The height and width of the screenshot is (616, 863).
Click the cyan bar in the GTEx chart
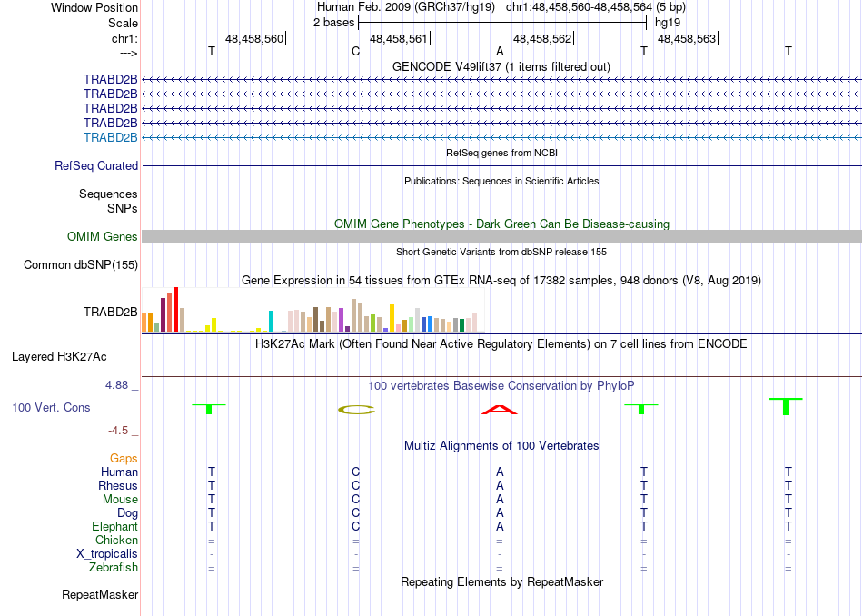[x=271, y=321]
